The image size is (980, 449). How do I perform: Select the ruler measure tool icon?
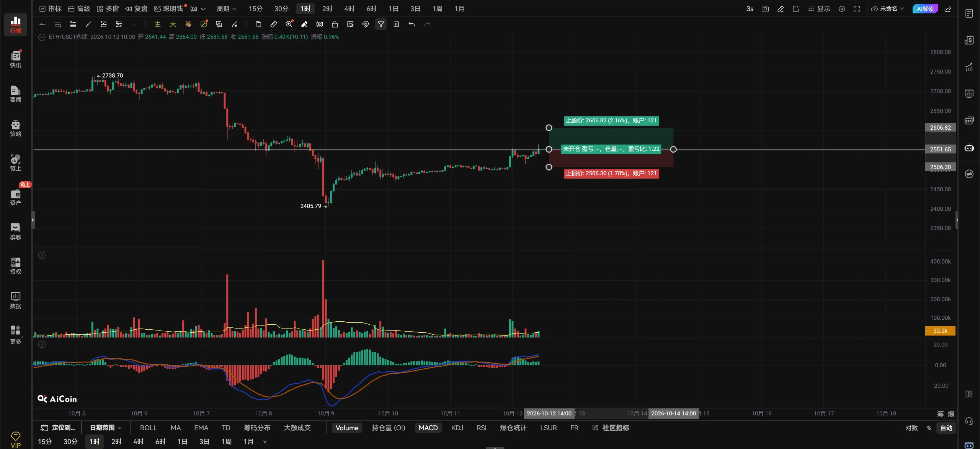coord(274,24)
